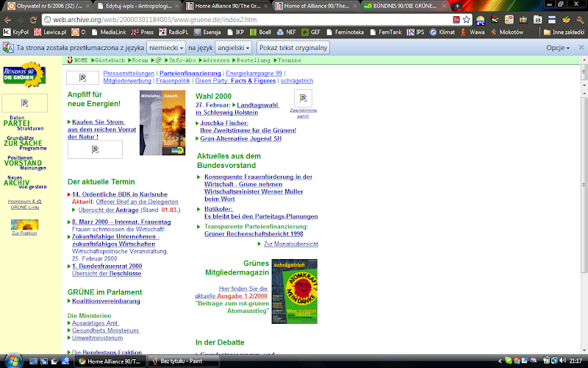The height and width of the screenshot is (368, 588).
Task: Open the Pressemitteilungen link
Action: pyautogui.click(x=129, y=73)
